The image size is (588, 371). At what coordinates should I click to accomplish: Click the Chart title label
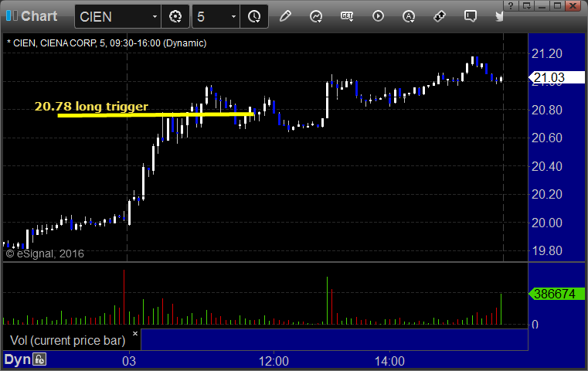pos(39,16)
